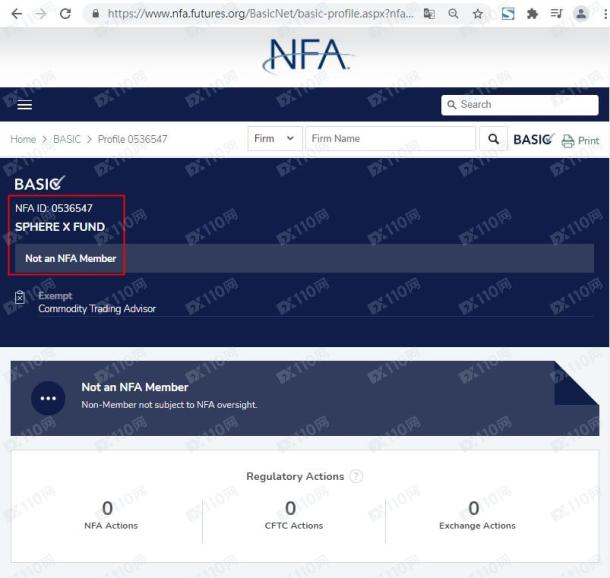Click the top Search box
Screen dimensions: 610x578
click(520, 105)
